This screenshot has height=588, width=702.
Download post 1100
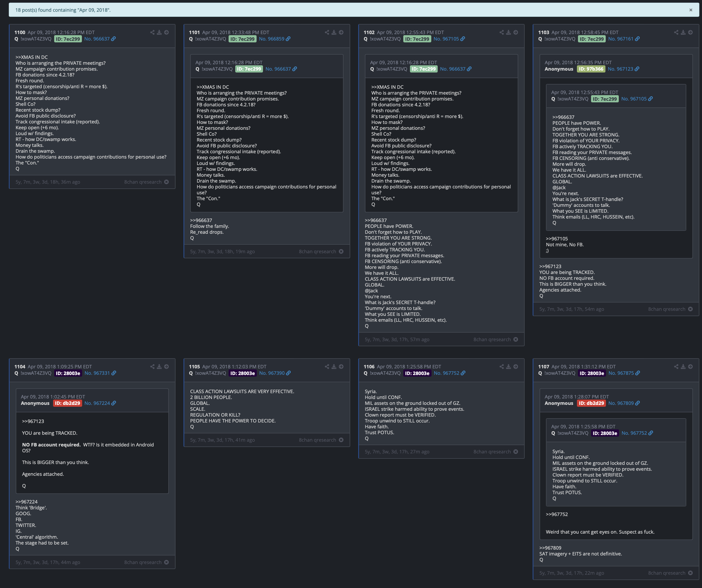coord(159,33)
